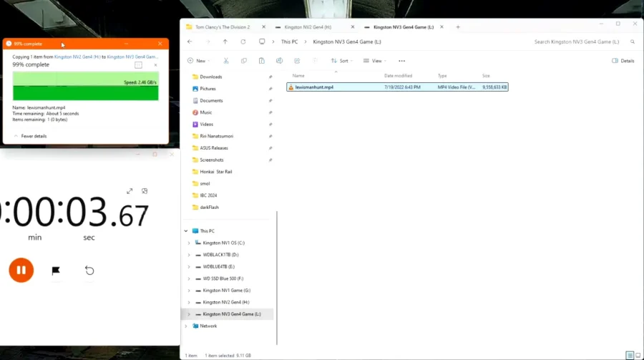The width and height of the screenshot is (644, 360).
Task: Open the ASUS Releases folder
Action: (x=213, y=148)
